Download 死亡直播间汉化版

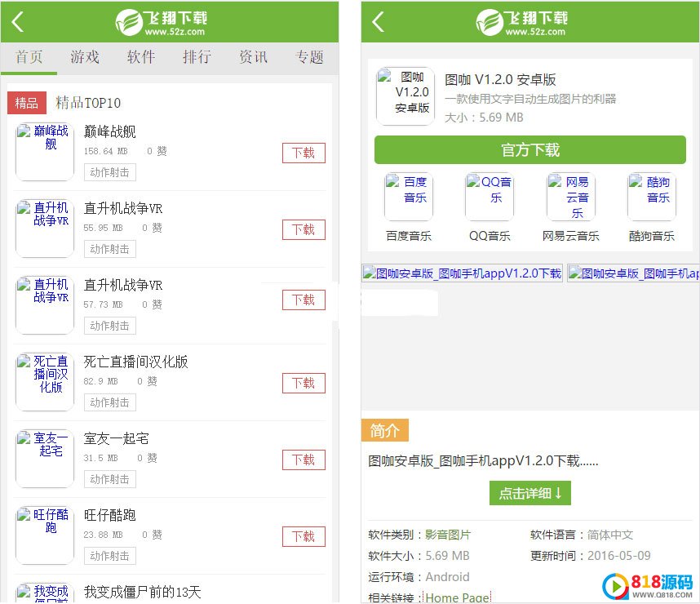coord(303,384)
